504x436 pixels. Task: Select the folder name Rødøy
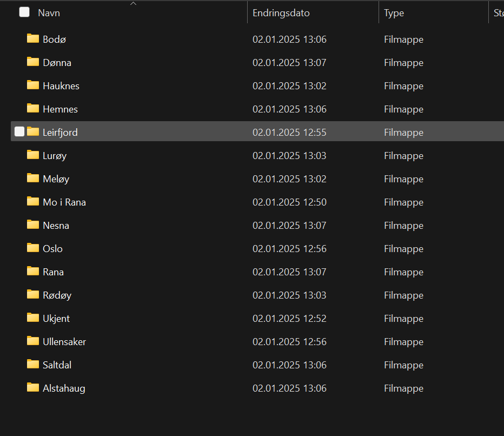[x=57, y=295]
